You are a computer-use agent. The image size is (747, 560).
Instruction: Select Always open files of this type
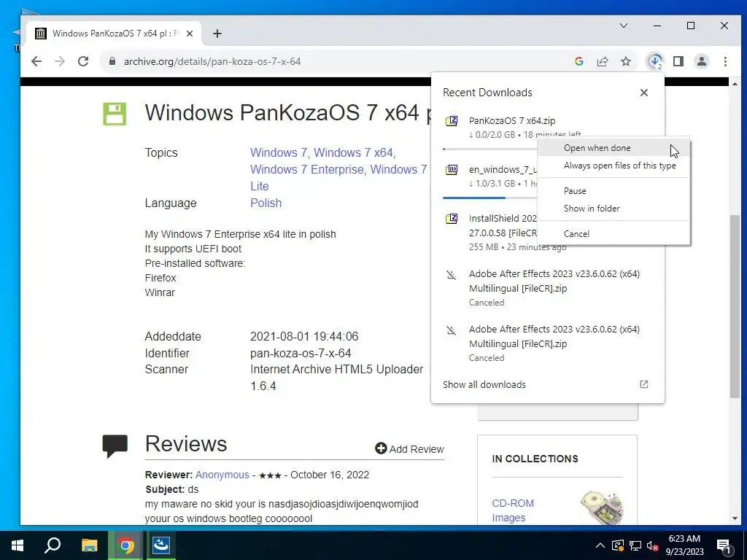pyautogui.click(x=614, y=166)
